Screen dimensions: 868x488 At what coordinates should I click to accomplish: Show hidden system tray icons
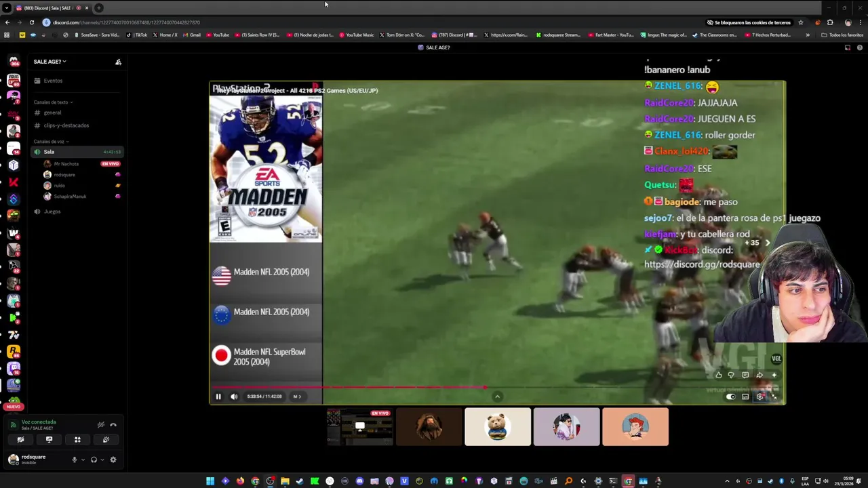(x=727, y=481)
